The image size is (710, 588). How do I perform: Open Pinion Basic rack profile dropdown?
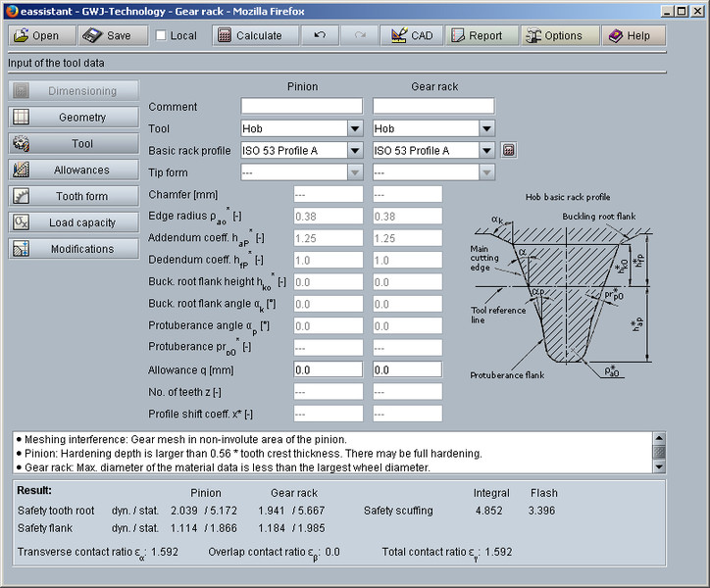click(x=354, y=151)
